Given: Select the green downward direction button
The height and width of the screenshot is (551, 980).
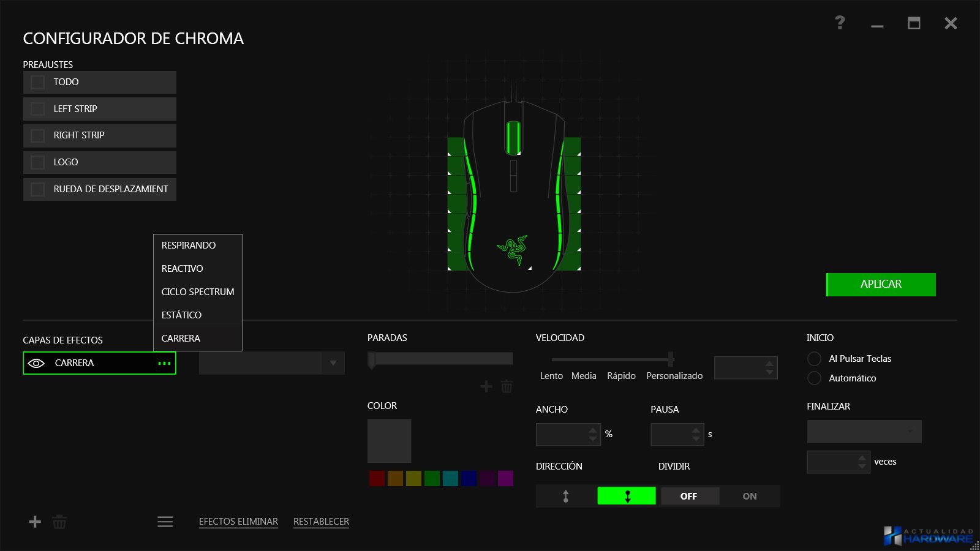Looking at the screenshot, I should [627, 496].
